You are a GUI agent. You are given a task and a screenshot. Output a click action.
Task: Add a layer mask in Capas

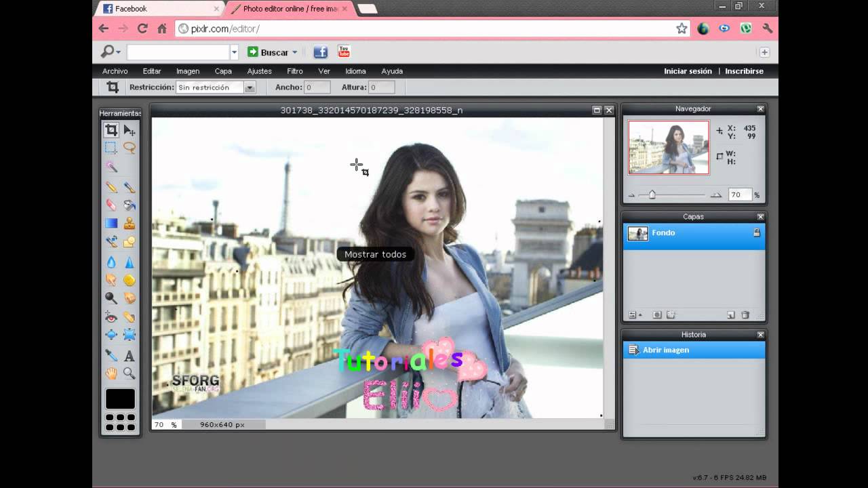pos(656,314)
